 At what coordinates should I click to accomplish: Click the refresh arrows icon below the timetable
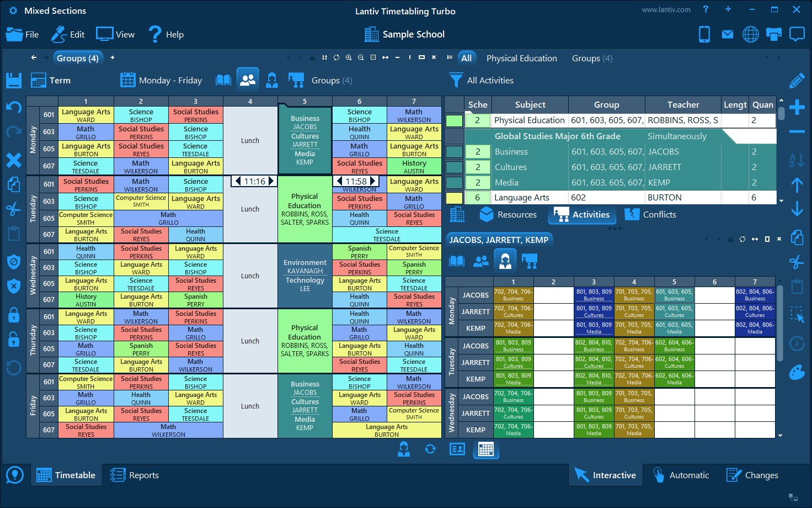(430, 449)
